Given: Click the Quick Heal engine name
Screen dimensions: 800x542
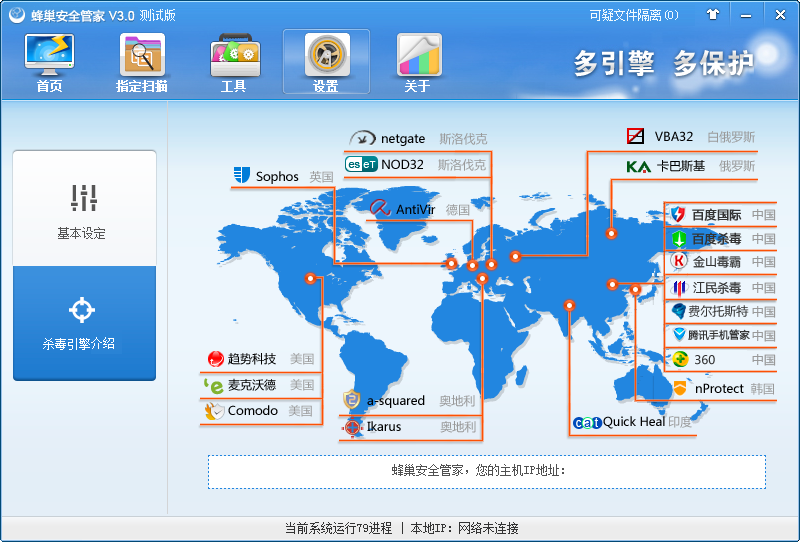Looking at the screenshot, I should pyautogui.click(x=634, y=422).
